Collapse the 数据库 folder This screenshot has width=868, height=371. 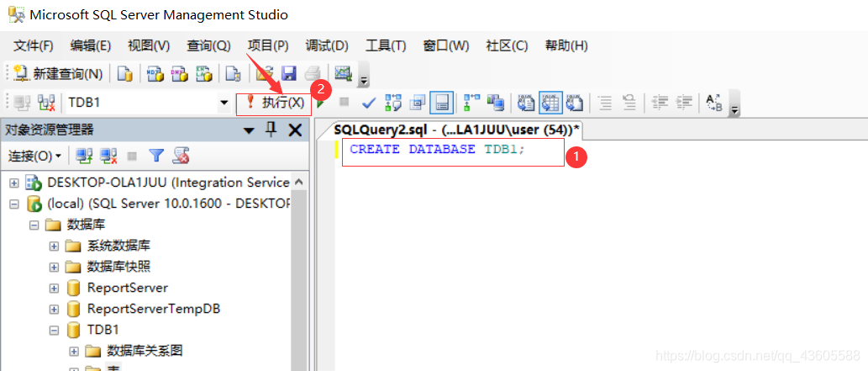tap(34, 225)
